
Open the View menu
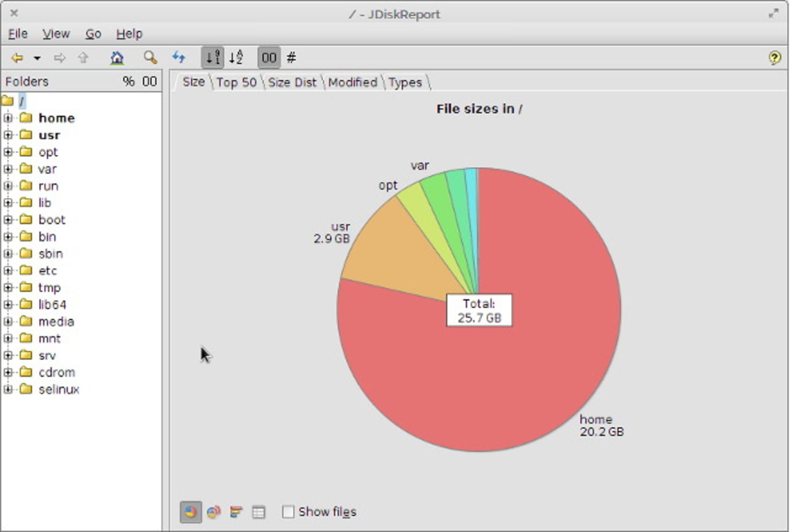pyautogui.click(x=56, y=34)
